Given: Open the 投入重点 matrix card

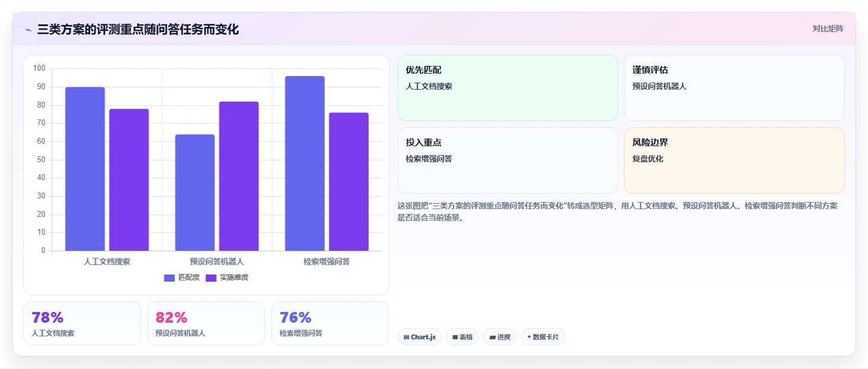Looking at the screenshot, I should click(508, 160).
